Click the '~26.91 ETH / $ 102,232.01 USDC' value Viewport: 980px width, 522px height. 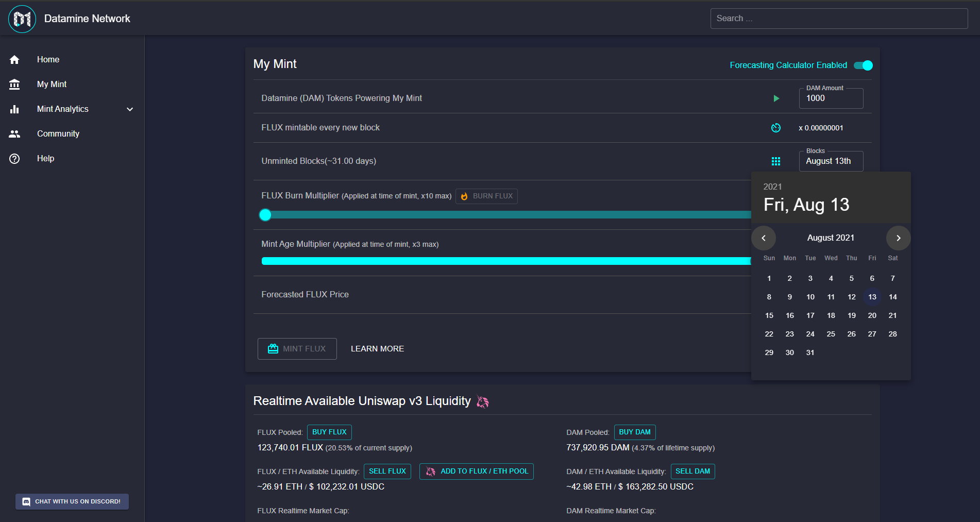[x=320, y=487]
